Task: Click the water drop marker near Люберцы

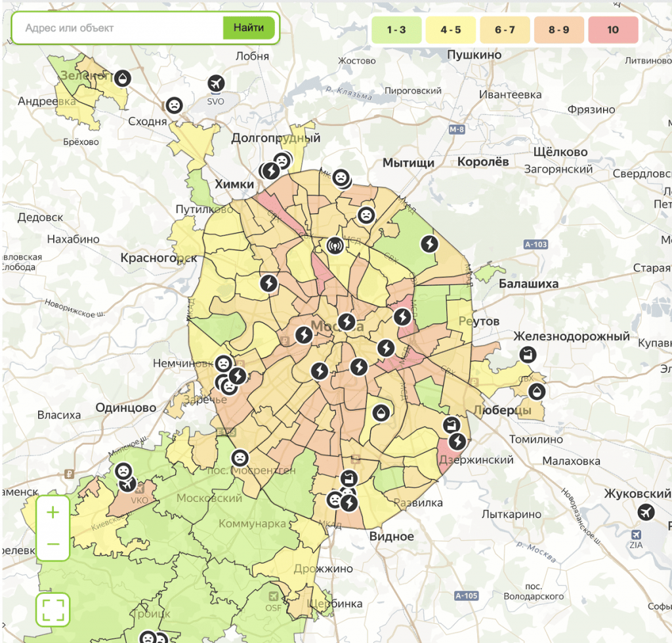Action: coord(537,391)
